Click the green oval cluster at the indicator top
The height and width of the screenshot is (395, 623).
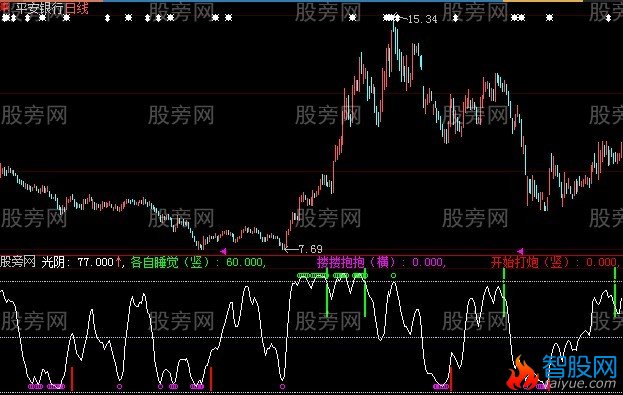tap(313, 275)
